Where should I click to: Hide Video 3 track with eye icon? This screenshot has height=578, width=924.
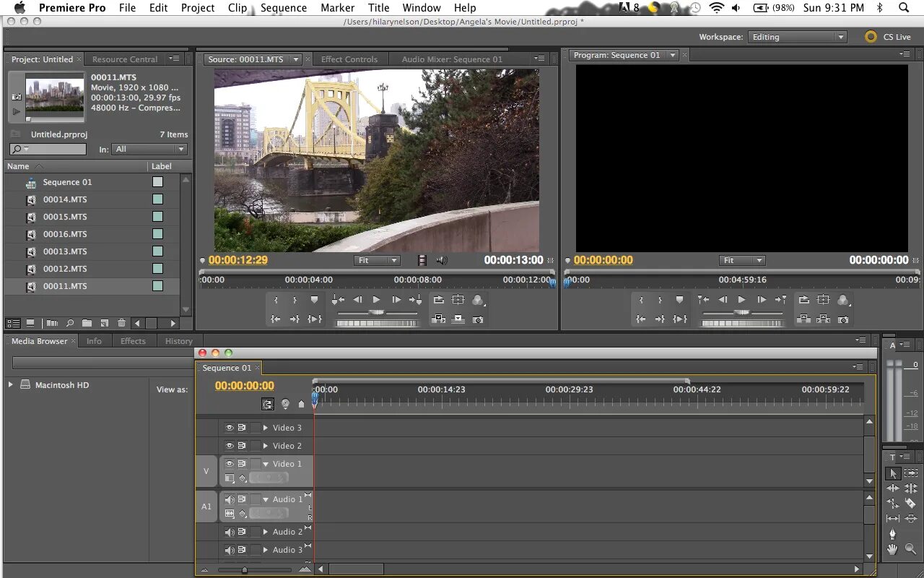[x=230, y=428]
